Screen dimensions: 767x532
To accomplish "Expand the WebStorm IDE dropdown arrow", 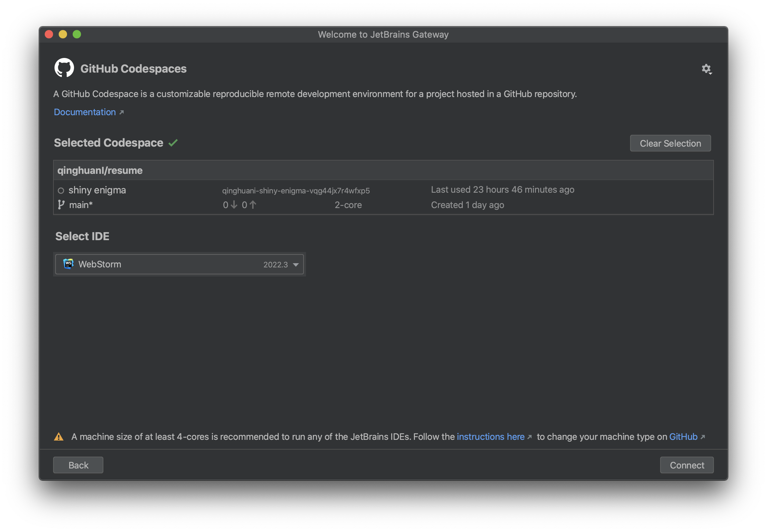I will (x=296, y=265).
